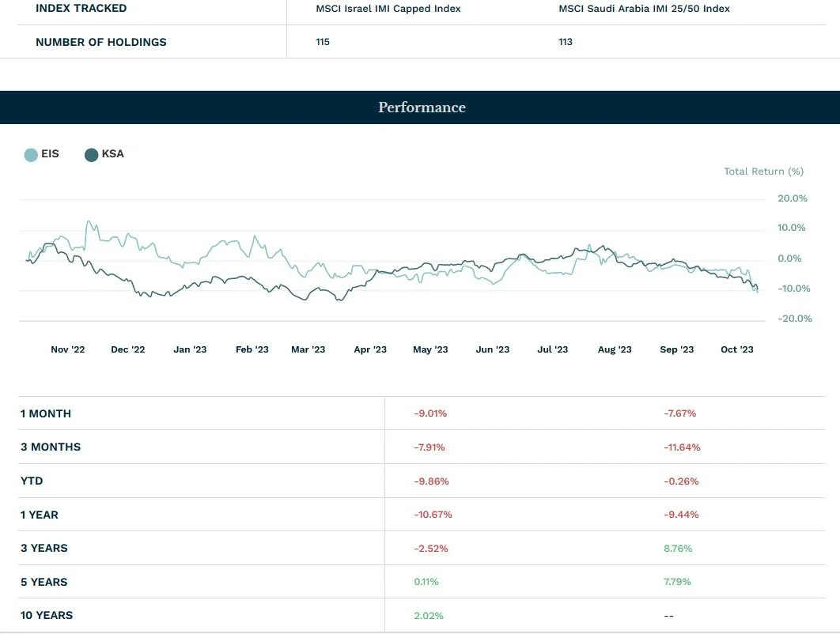
Task: Click the Total Return (%) axis title
Action: [x=763, y=171]
